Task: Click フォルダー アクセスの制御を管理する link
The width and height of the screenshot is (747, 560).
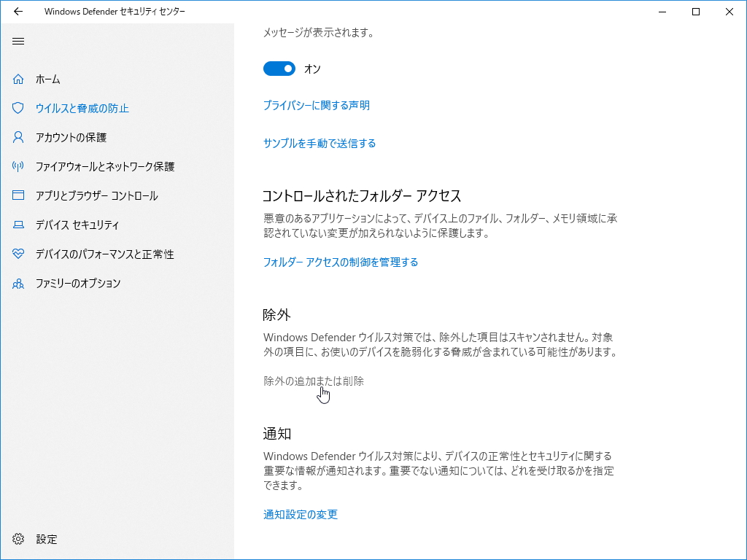Action: coord(341,262)
